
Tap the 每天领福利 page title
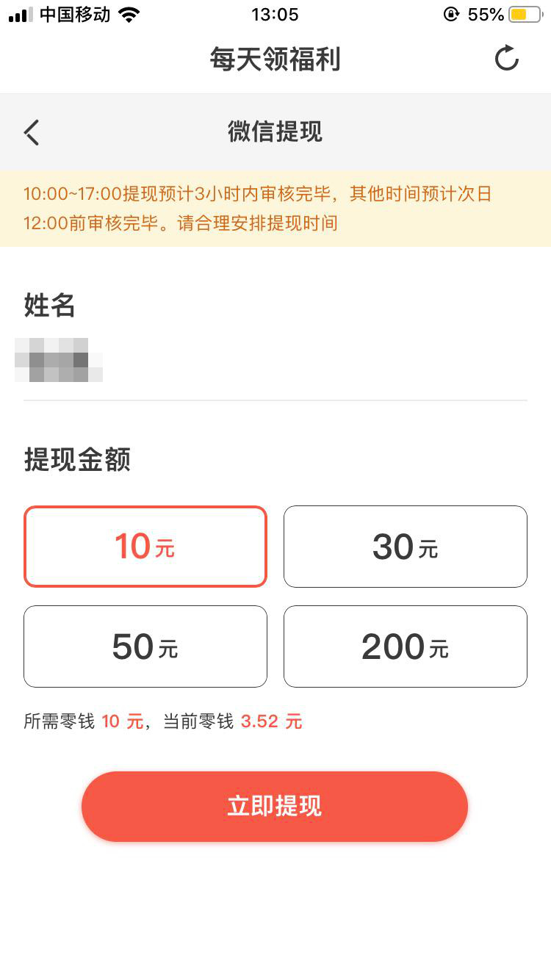point(275,59)
